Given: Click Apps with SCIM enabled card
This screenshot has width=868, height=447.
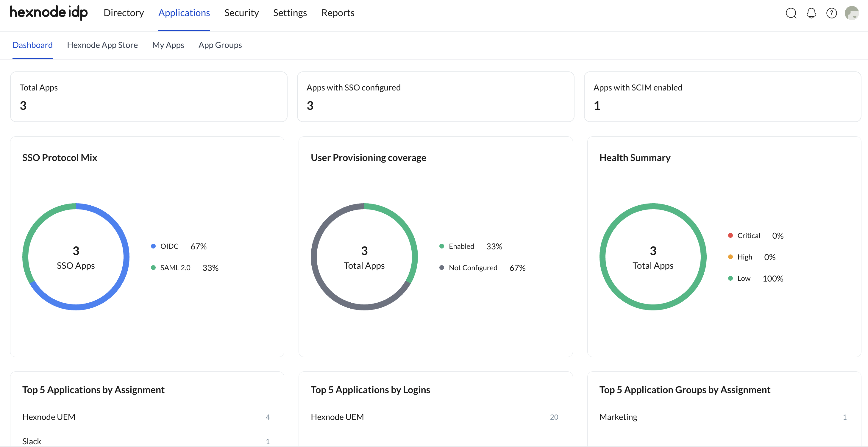Looking at the screenshot, I should point(722,97).
